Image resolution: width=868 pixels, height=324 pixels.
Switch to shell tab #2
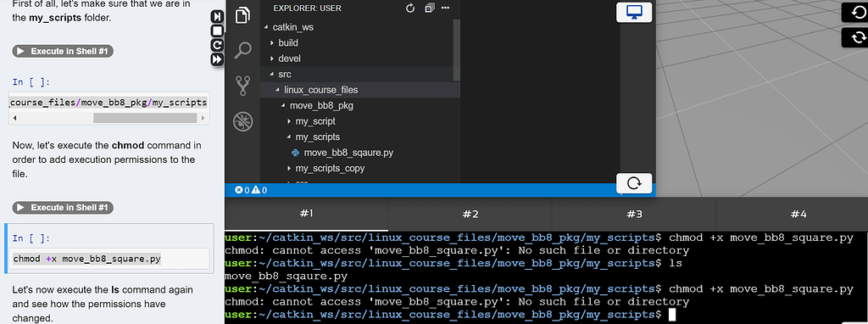(x=470, y=214)
